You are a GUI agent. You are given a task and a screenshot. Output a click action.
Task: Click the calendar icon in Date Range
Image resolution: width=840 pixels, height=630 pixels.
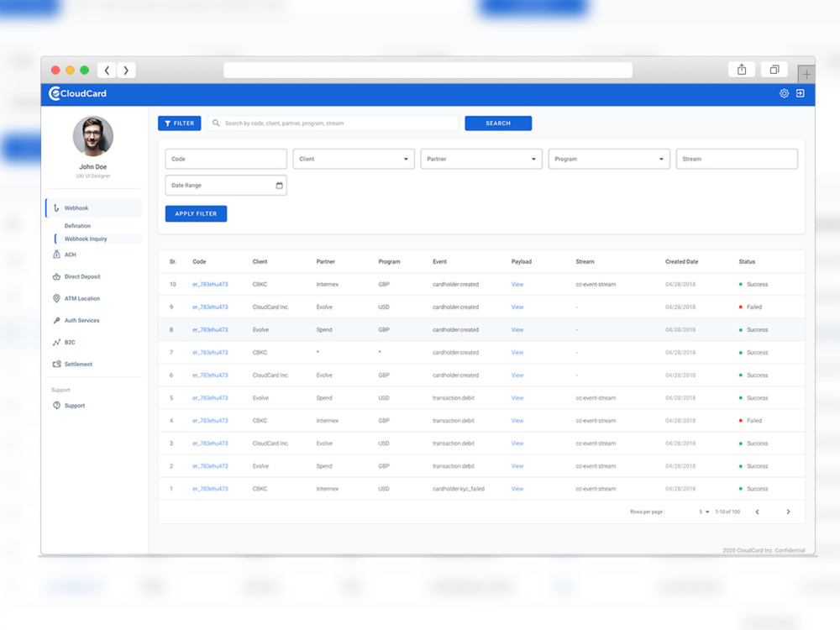click(279, 186)
